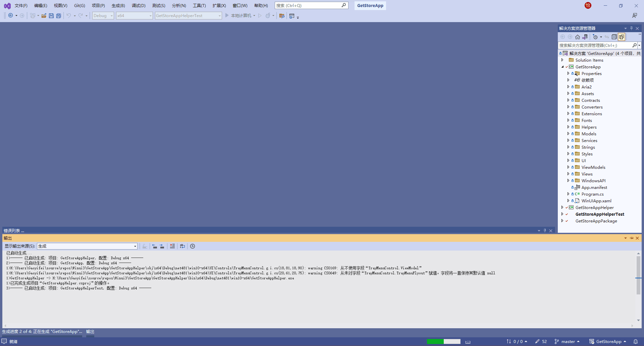Click the 错误列表 panel title
The height and width of the screenshot is (346, 644).
coord(14,231)
